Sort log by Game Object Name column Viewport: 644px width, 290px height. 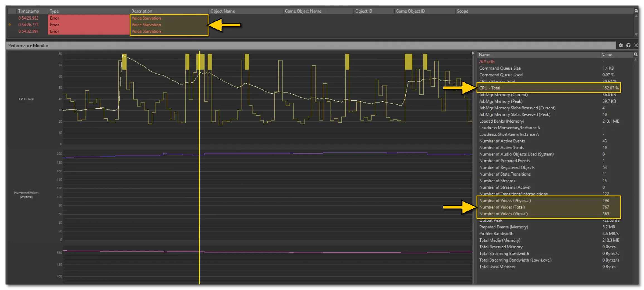318,11
